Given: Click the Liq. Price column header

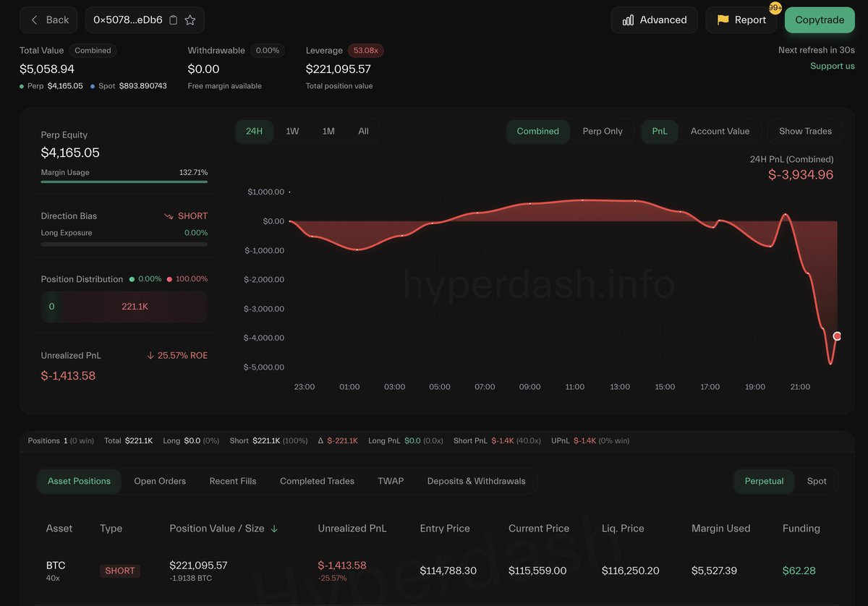Looking at the screenshot, I should point(623,529).
